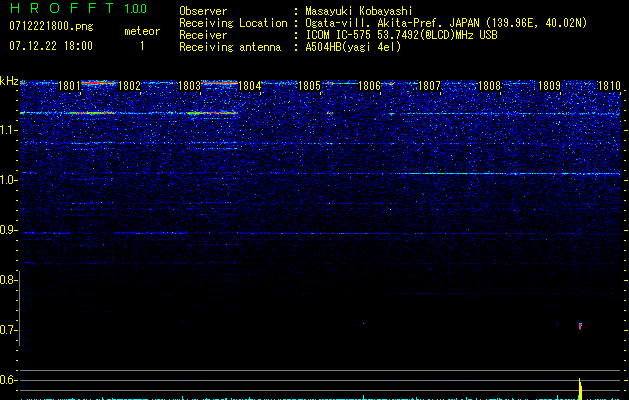Click the 1809 time marker
The width and height of the screenshot is (629, 400).
549,86
